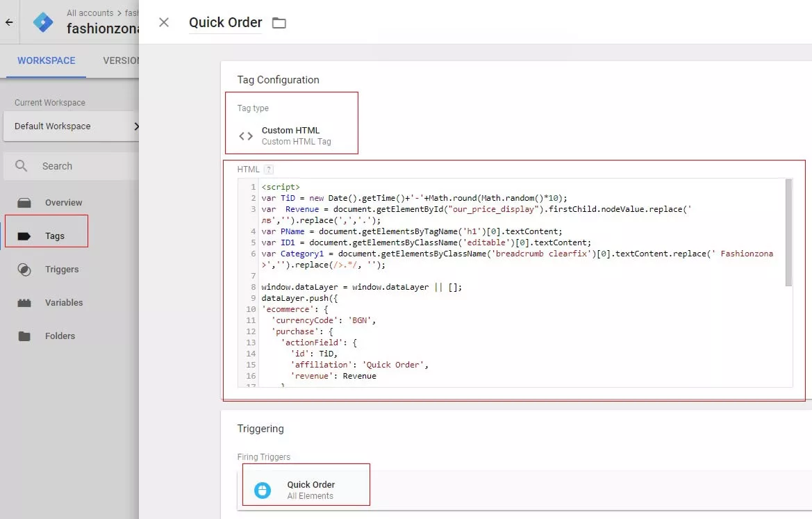Go back with the left arrow

(9, 22)
